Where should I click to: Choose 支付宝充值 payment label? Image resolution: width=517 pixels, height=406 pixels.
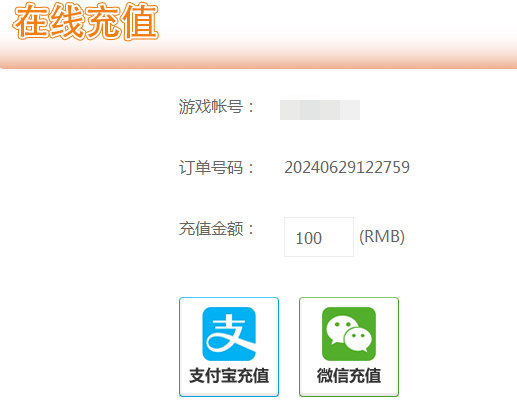(229, 376)
